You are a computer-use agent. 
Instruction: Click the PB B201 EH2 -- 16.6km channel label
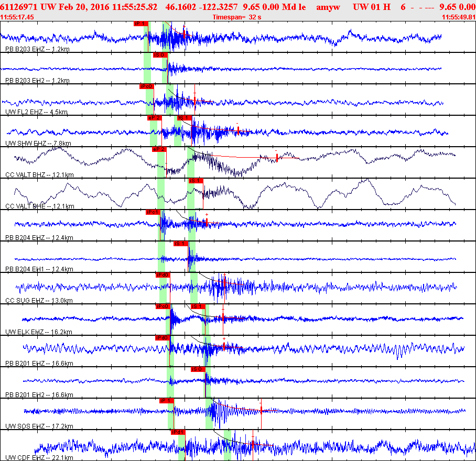point(39,394)
